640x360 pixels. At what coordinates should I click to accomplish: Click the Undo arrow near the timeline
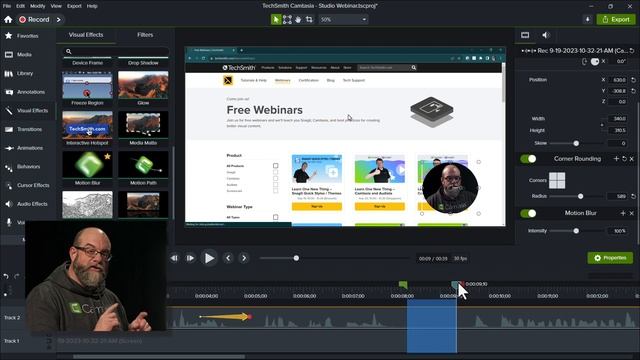[6, 276]
